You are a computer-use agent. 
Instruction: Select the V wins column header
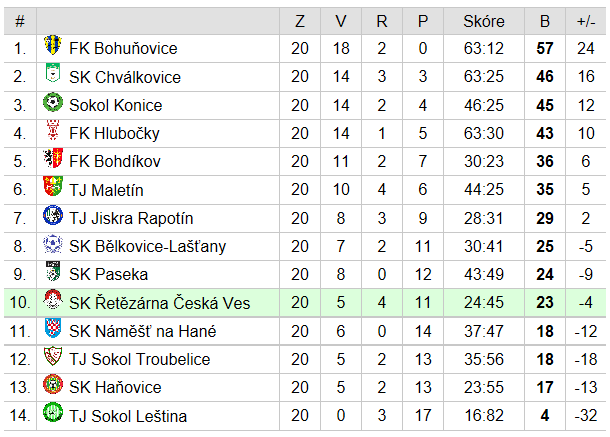tap(341, 21)
